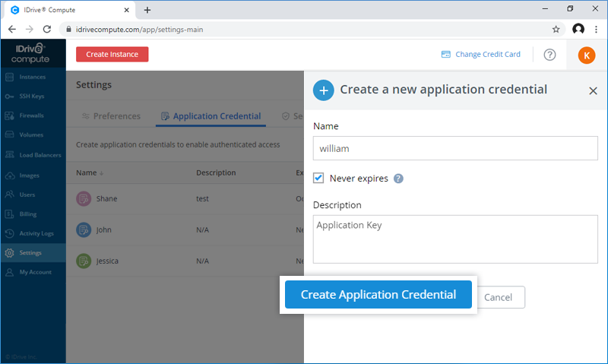This screenshot has height=364, width=608.
Task: Open the orange K user avatar
Action: [x=586, y=55]
